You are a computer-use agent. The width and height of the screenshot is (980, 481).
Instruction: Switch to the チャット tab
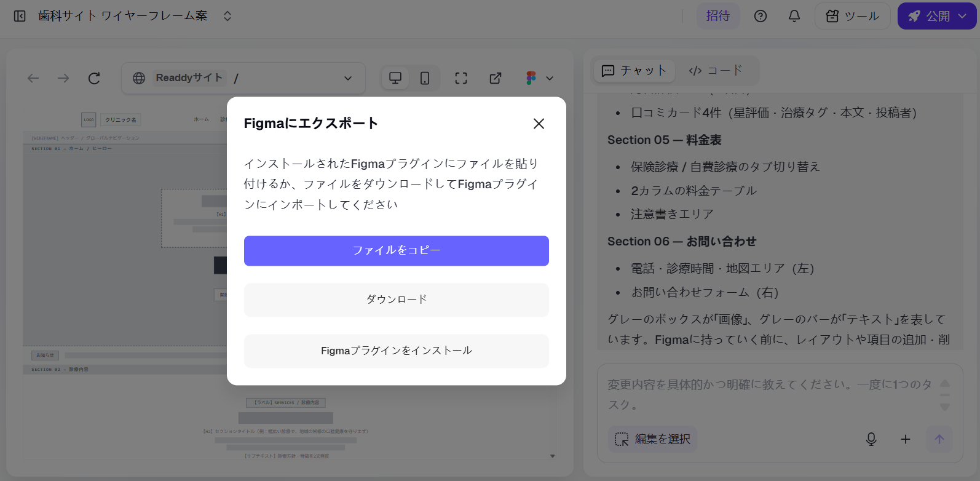634,71
